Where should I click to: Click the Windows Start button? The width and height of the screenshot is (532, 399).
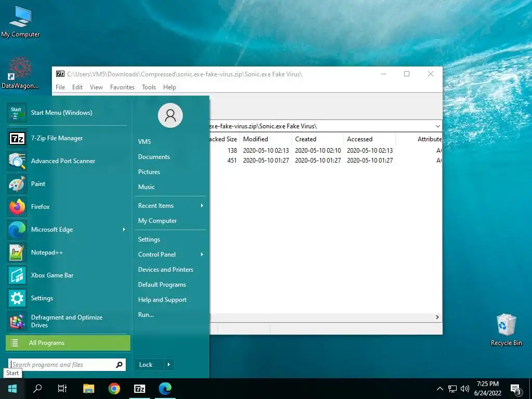12,389
